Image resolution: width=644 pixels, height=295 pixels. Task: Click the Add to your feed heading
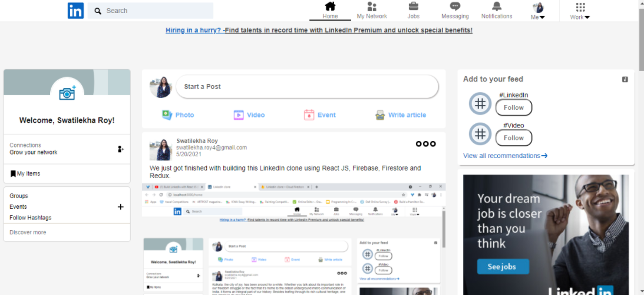493,79
